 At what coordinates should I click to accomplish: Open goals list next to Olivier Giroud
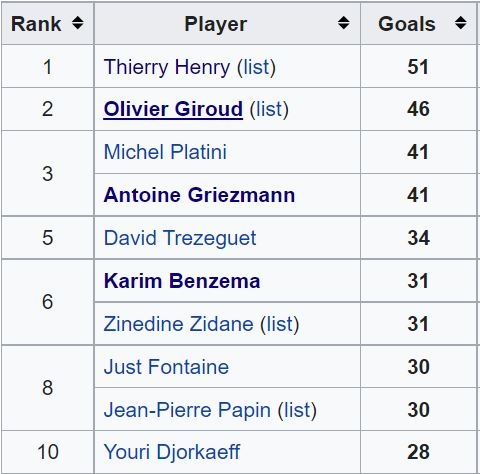[x=269, y=109]
